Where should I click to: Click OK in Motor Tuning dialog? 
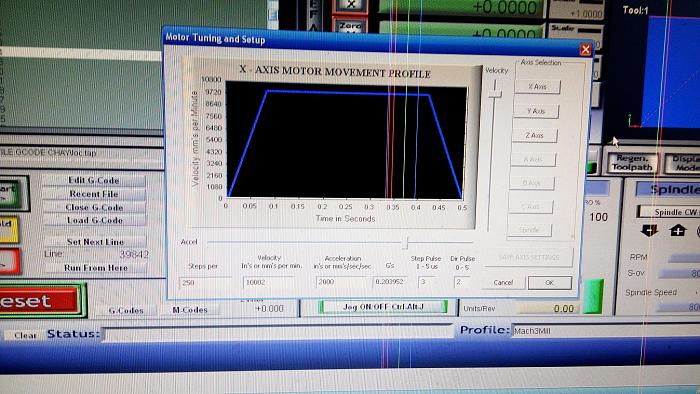pos(550,283)
